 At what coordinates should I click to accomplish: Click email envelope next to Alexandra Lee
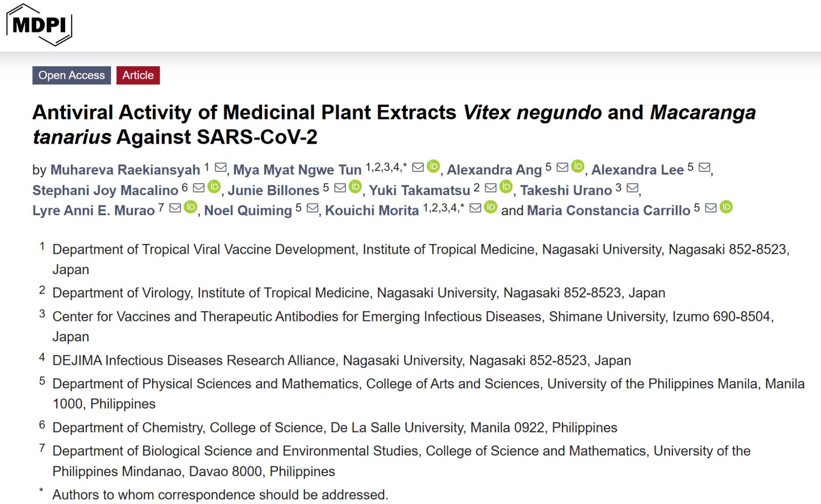point(704,168)
